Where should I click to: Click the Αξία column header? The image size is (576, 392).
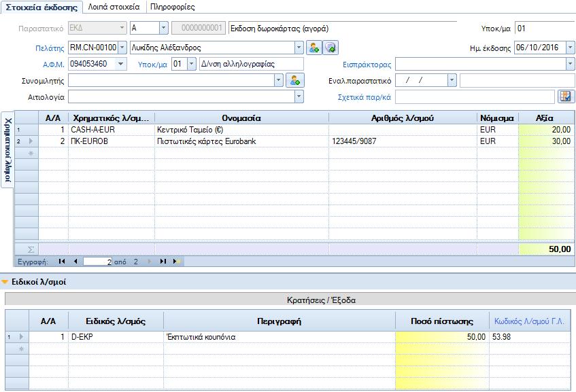(545, 118)
